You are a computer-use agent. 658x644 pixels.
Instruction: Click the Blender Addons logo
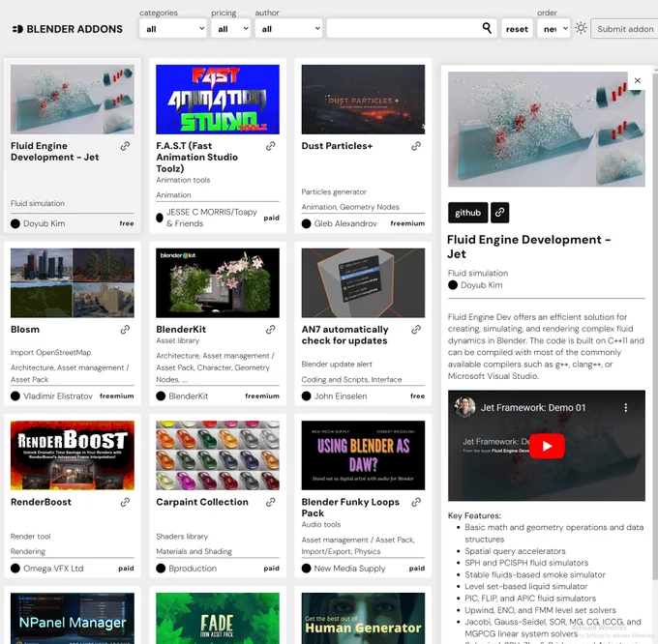68,29
